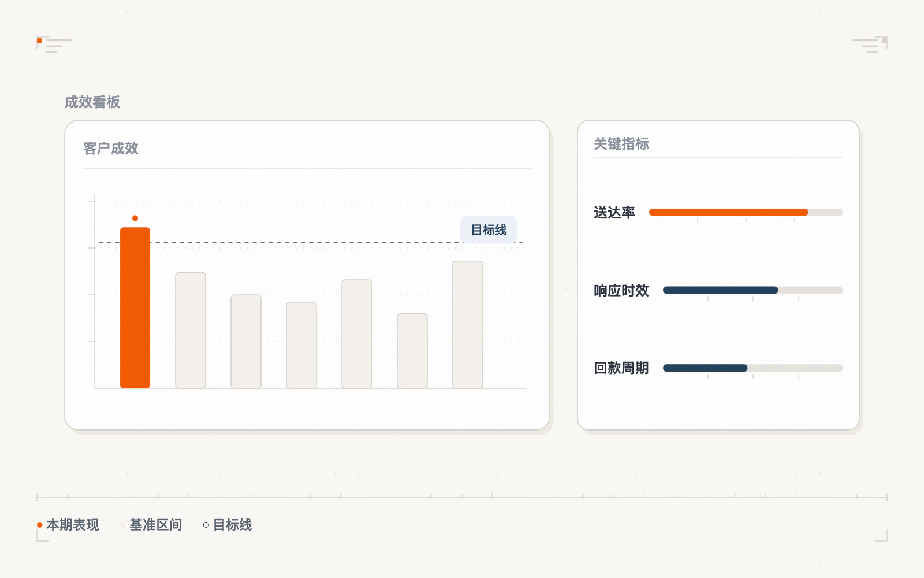The width and height of the screenshot is (924, 578).
Task: Click the 目标线 legend entry at bottom
Action: (x=228, y=525)
